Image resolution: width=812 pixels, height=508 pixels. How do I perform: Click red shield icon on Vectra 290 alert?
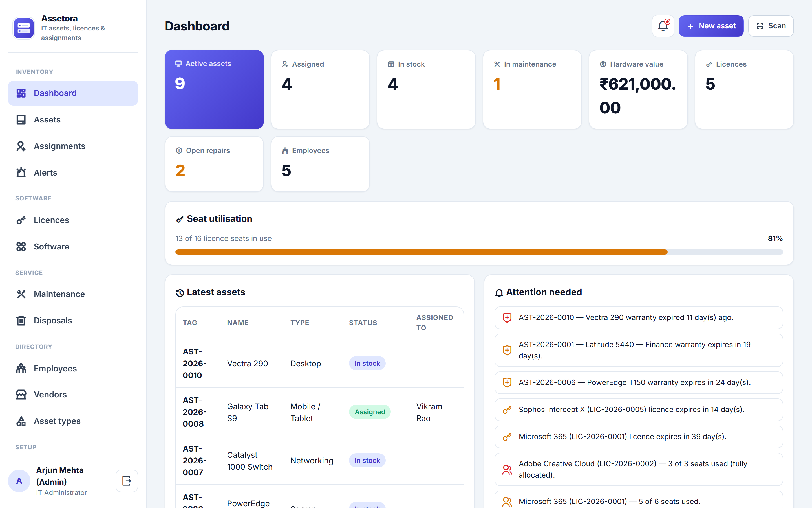pos(507,317)
